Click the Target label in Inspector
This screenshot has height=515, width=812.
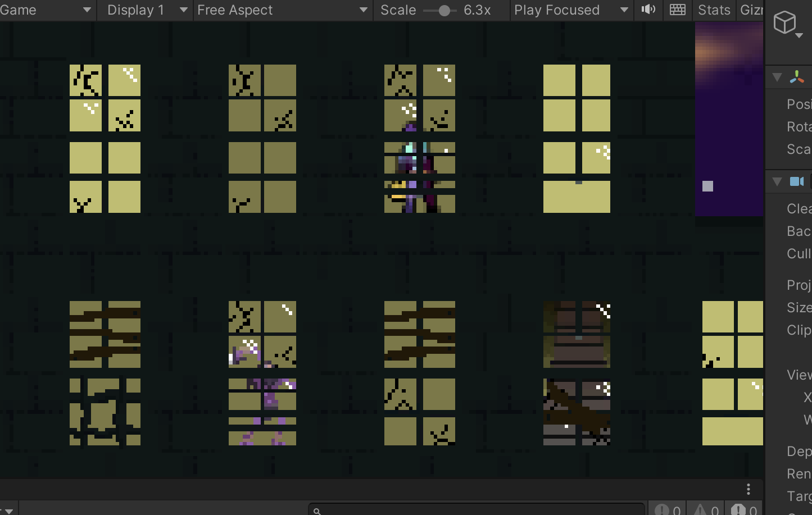point(799,496)
